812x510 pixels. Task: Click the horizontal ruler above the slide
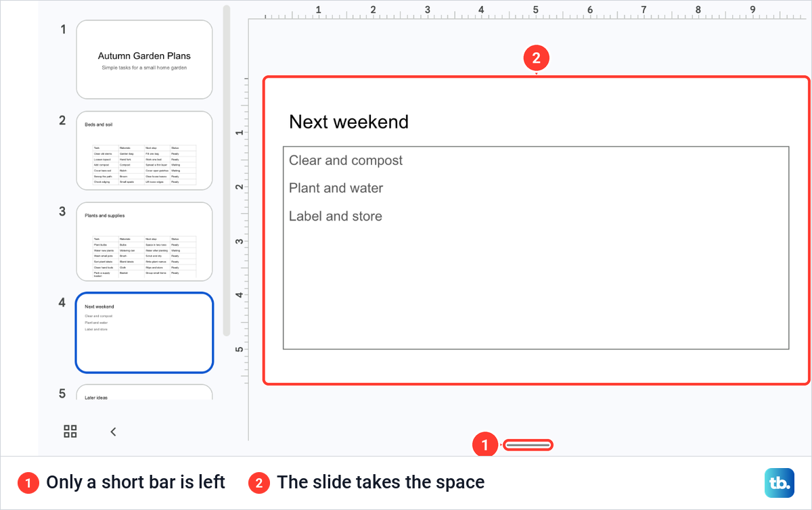pyautogui.click(x=528, y=11)
